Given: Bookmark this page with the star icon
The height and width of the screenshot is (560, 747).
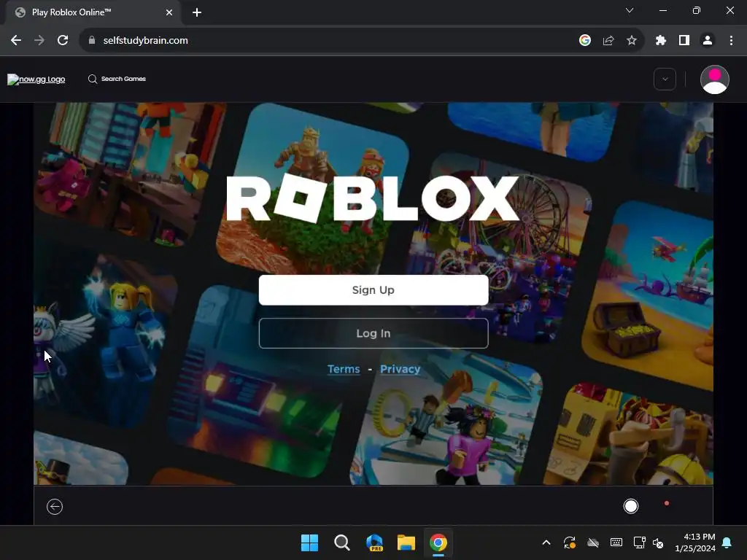Looking at the screenshot, I should [x=632, y=41].
